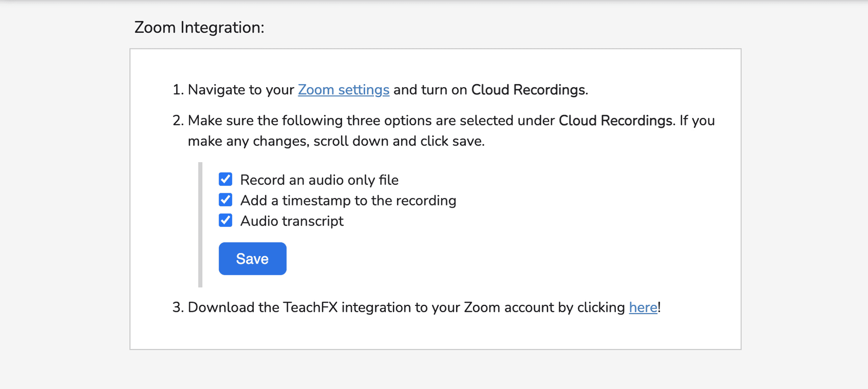Click the 'Record an audio only file' label text
The image size is (868, 389).
click(319, 180)
